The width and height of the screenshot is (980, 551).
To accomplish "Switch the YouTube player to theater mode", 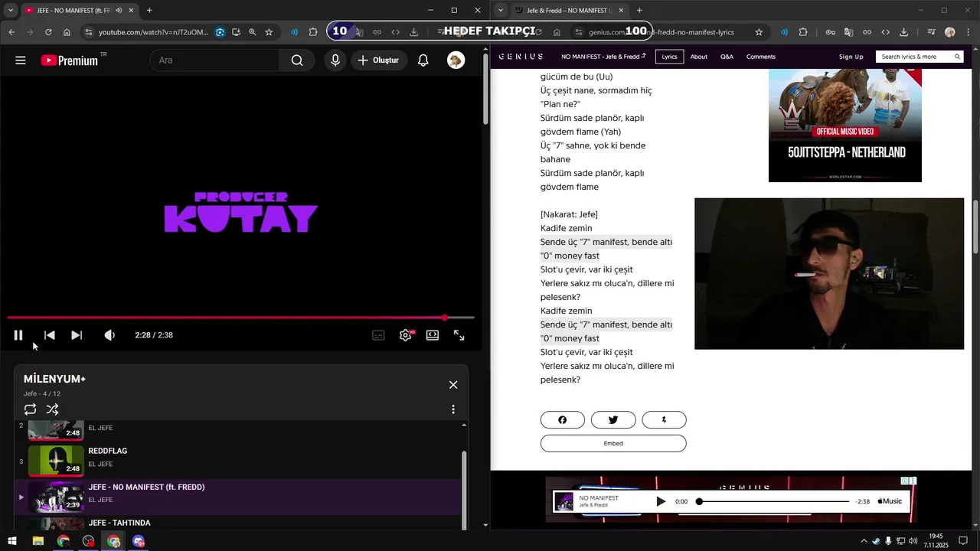I will (433, 335).
